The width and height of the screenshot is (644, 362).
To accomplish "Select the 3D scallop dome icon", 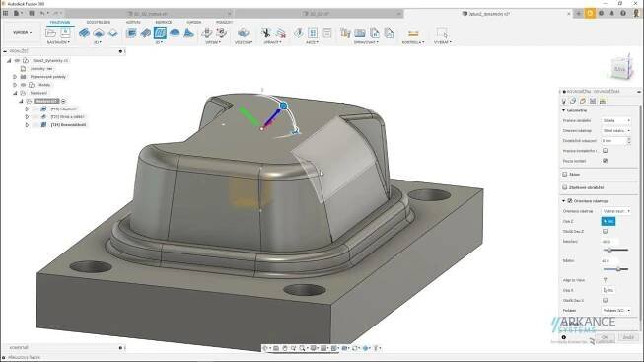I will (x=175, y=33).
